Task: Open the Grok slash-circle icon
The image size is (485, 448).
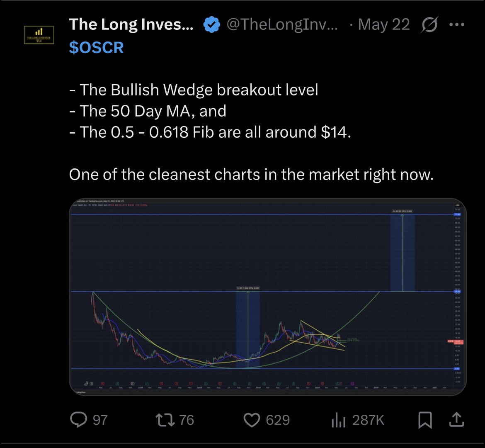Action: [x=429, y=24]
